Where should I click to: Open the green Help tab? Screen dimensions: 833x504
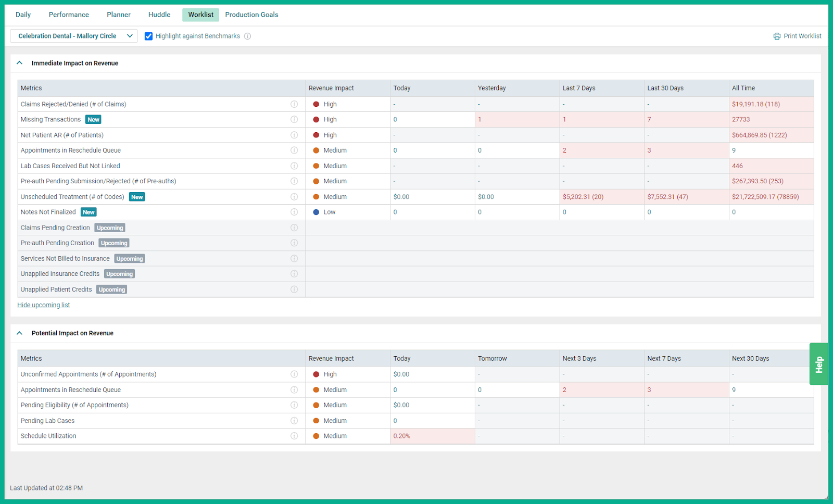point(818,364)
